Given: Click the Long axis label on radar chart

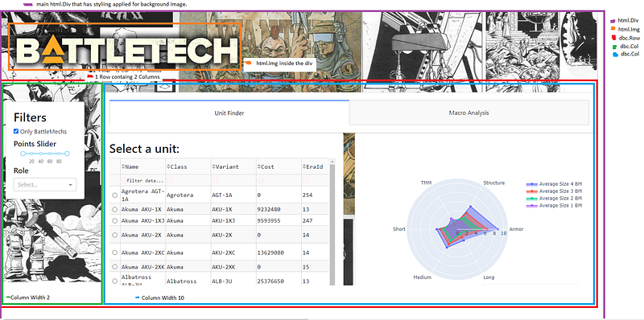Looking at the screenshot, I should 489,277.
